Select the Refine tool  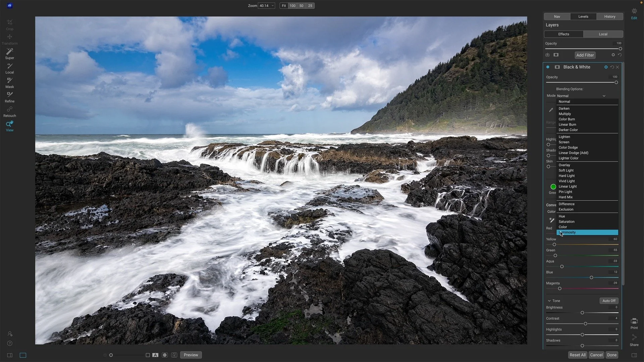[x=9, y=97]
